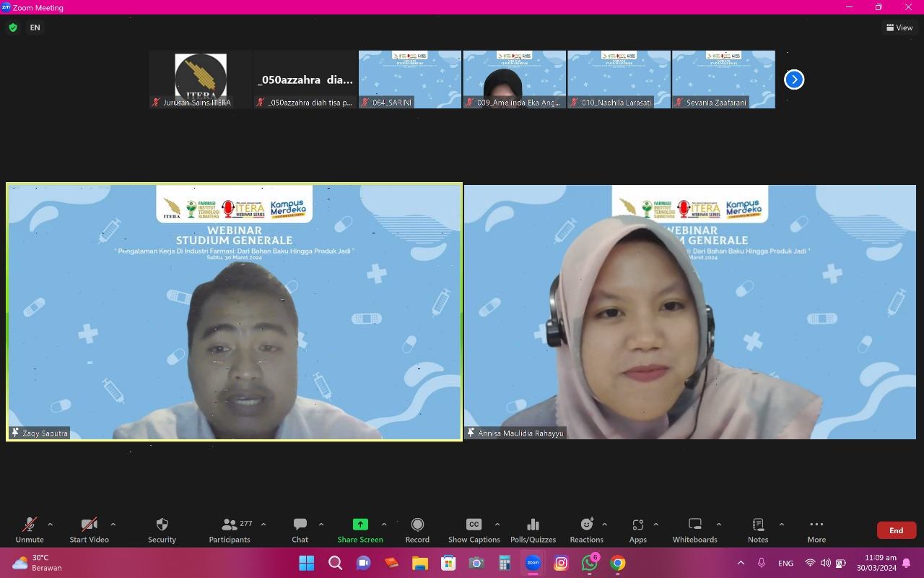This screenshot has width=924, height=578.
Task: Start recording with the Record button
Action: pyautogui.click(x=417, y=530)
